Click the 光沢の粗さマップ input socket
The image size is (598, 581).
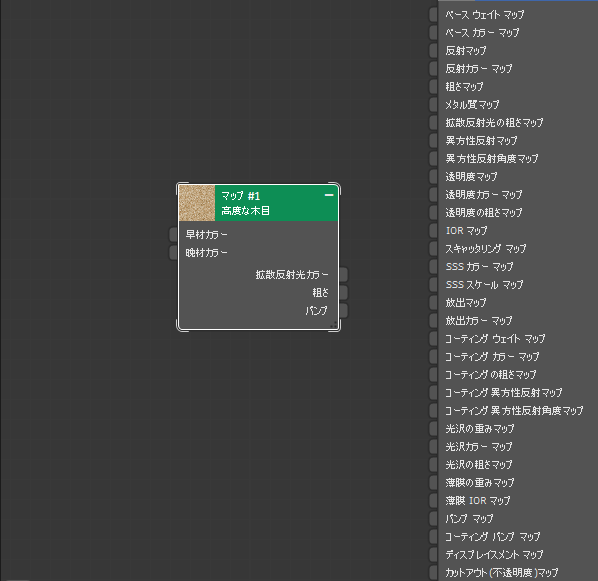[434, 465]
